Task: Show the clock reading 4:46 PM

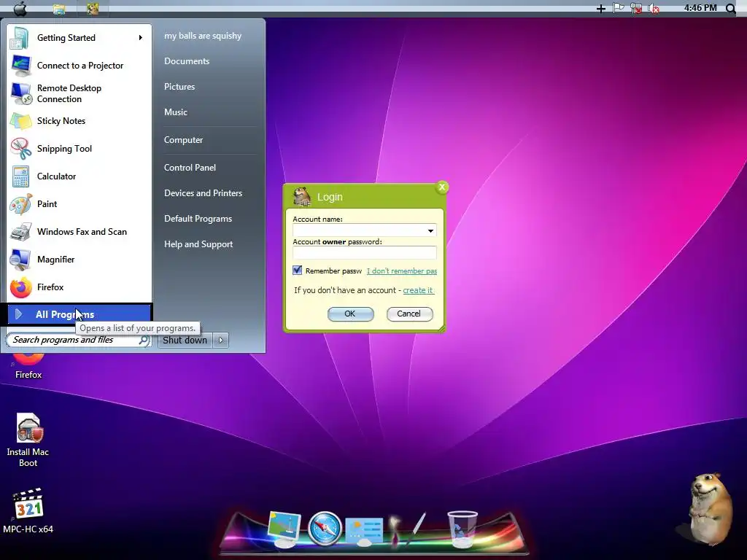Action: click(700, 7)
